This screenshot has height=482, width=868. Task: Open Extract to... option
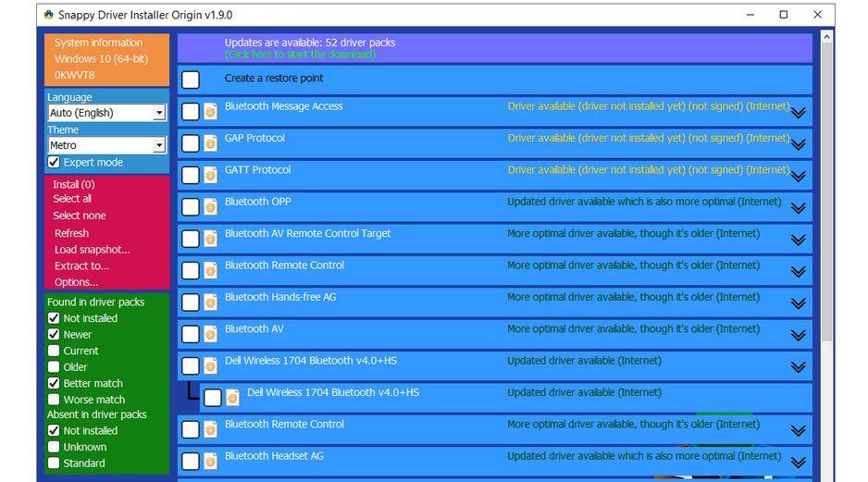point(81,266)
